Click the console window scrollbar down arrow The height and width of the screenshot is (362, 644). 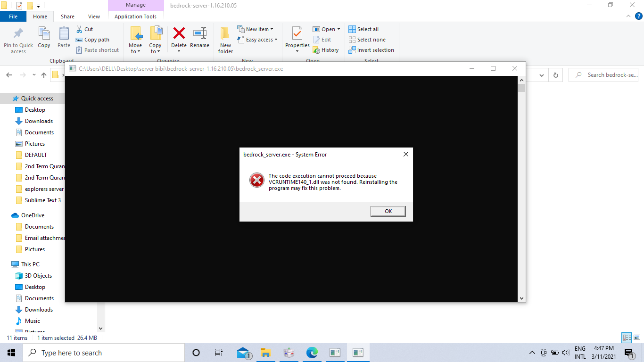point(521,298)
